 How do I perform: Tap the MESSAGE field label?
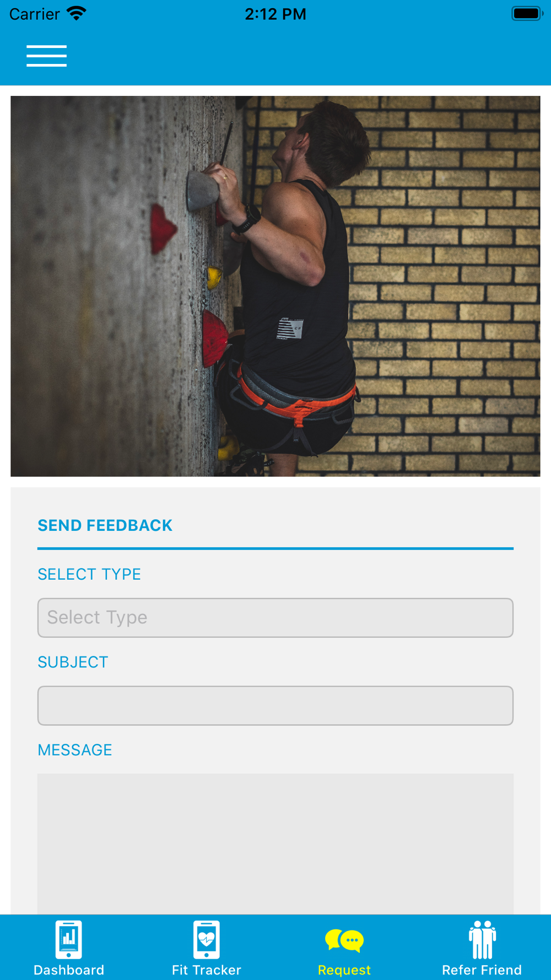[75, 750]
